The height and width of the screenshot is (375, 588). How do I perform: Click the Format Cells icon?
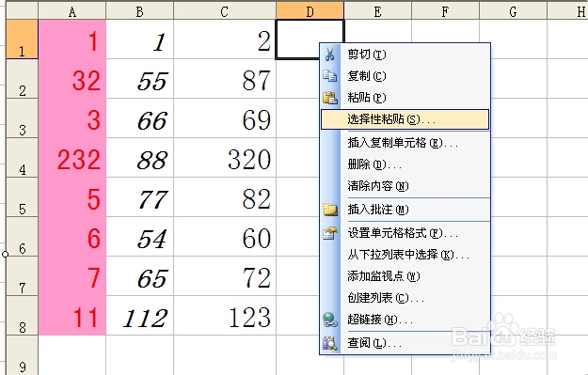[x=330, y=233]
